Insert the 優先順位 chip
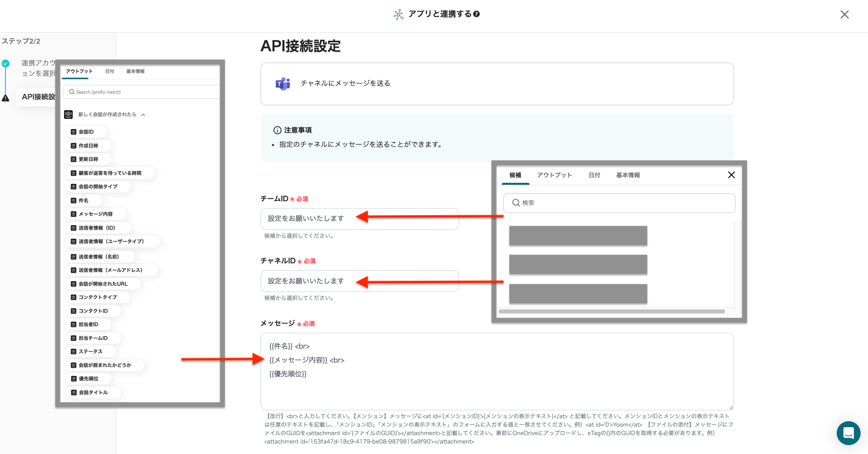Image resolution: width=868 pixels, height=454 pixels. (88, 378)
